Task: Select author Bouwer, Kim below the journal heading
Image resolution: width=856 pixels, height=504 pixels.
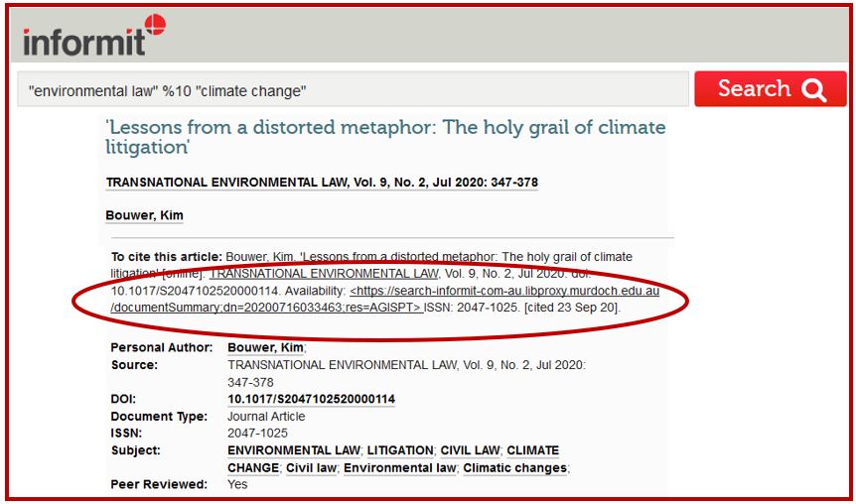Action: tap(144, 215)
